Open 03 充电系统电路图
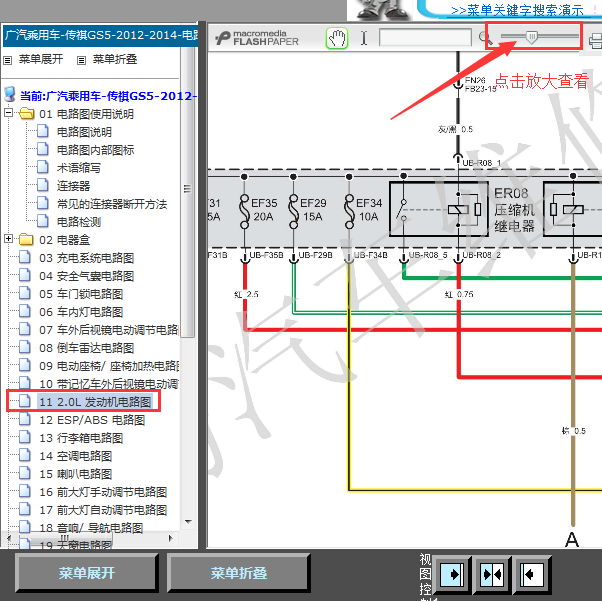 [x=86, y=258]
